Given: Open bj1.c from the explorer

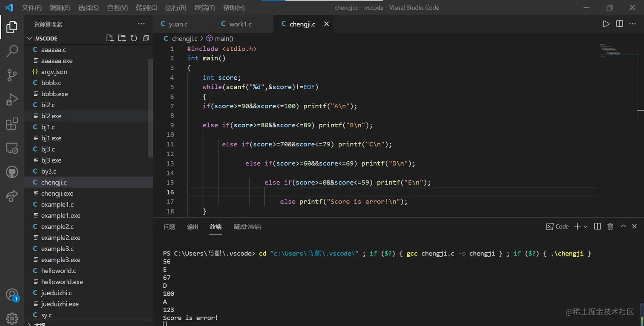Looking at the screenshot, I should point(89,127).
